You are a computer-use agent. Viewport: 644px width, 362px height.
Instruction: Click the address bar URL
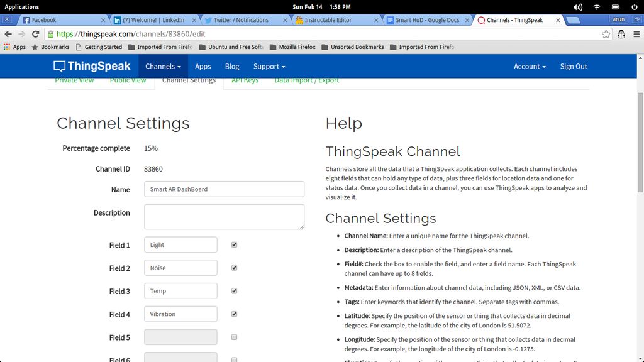click(x=131, y=34)
